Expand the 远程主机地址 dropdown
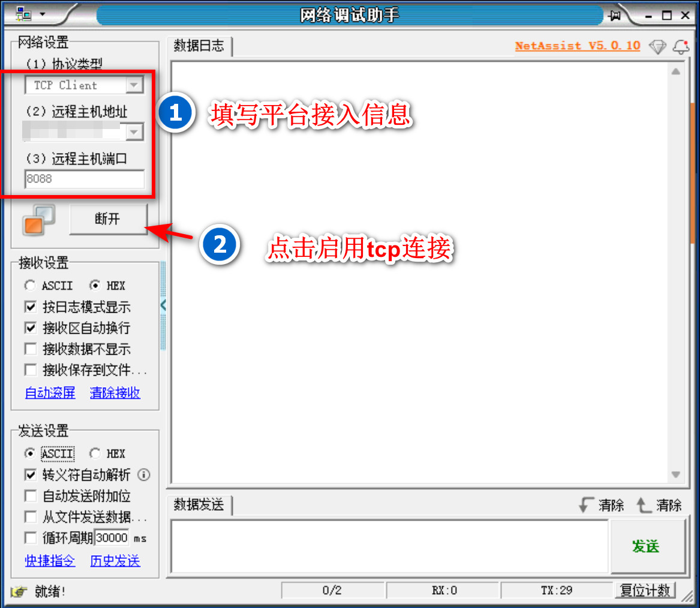This screenshot has width=700, height=608. (x=134, y=131)
